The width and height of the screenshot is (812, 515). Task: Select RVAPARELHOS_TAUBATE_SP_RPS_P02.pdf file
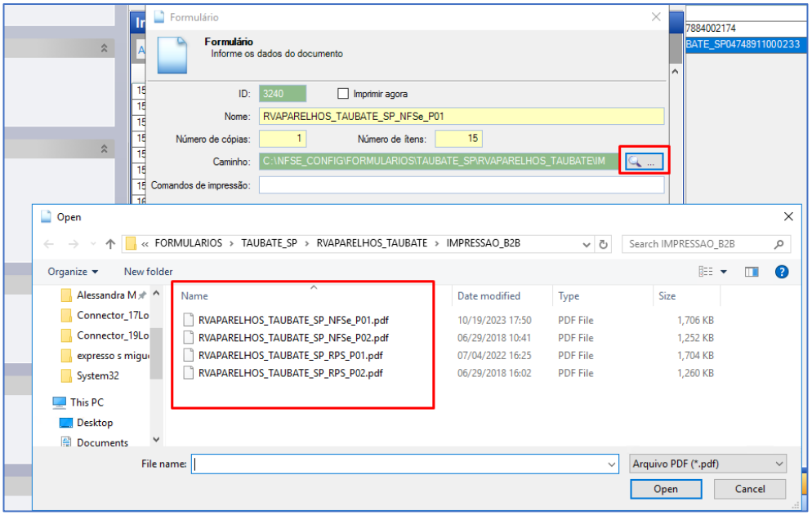click(290, 373)
